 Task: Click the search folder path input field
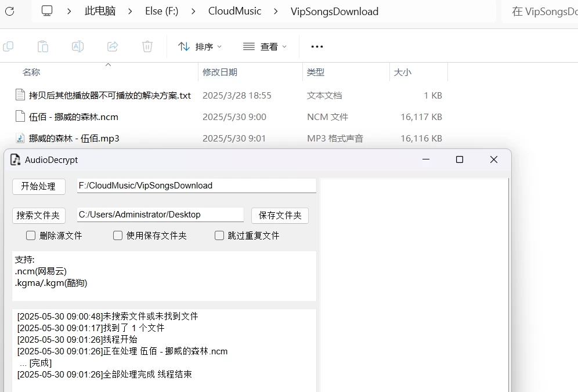click(x=197, y=186)
